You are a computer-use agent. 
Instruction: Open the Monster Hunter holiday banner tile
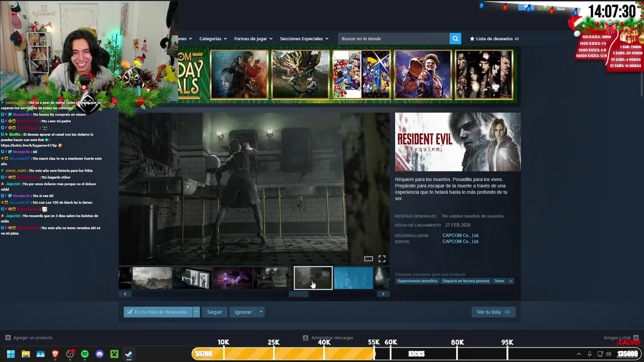(x=300, y=74)
